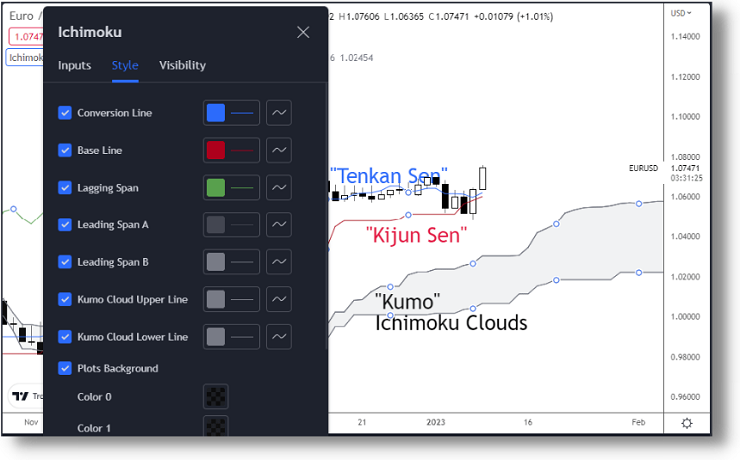Toggle Kumo Cloud Upper Line checkbox
Image resolution: width=740 pixels, height=460 pixels.
65,299
